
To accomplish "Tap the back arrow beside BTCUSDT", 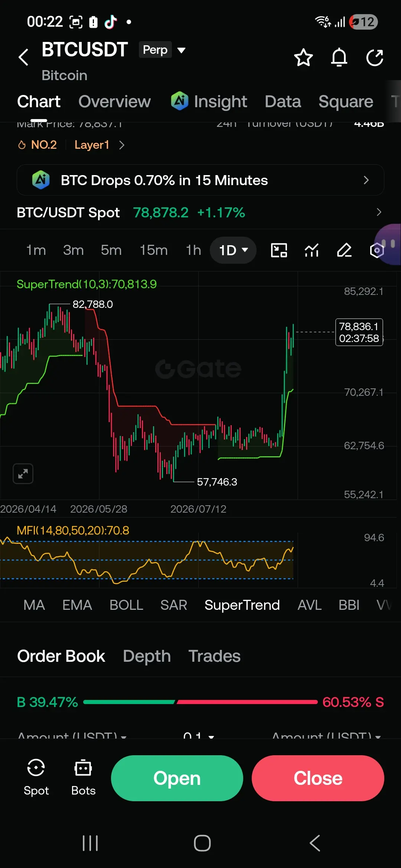I will pos(23,57).
